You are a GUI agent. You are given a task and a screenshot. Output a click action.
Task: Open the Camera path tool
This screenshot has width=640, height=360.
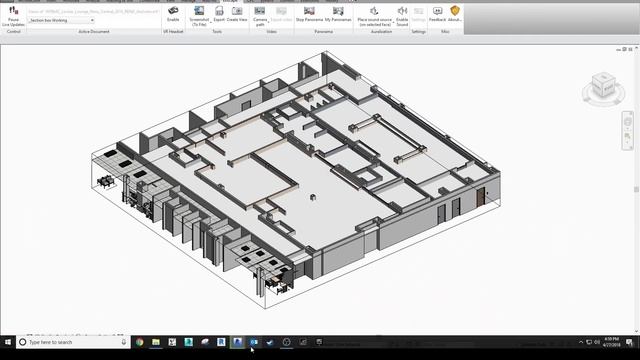pos(260,16)
